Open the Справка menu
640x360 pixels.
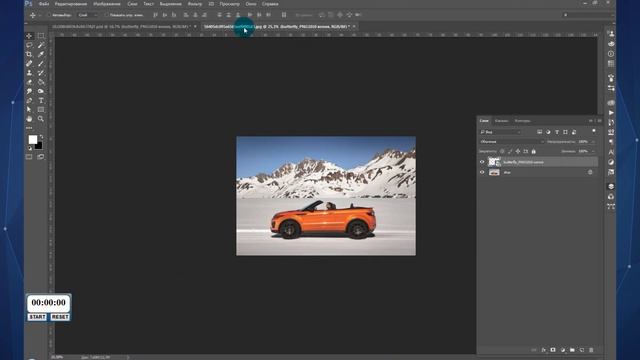click(270, 4)
